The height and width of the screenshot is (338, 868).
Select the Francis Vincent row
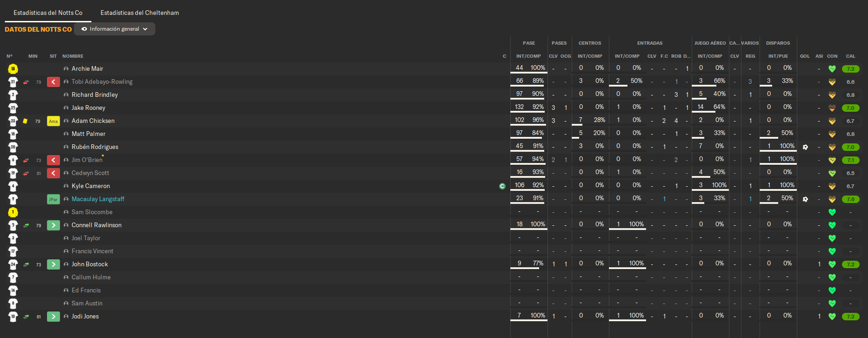coord(434,251)
